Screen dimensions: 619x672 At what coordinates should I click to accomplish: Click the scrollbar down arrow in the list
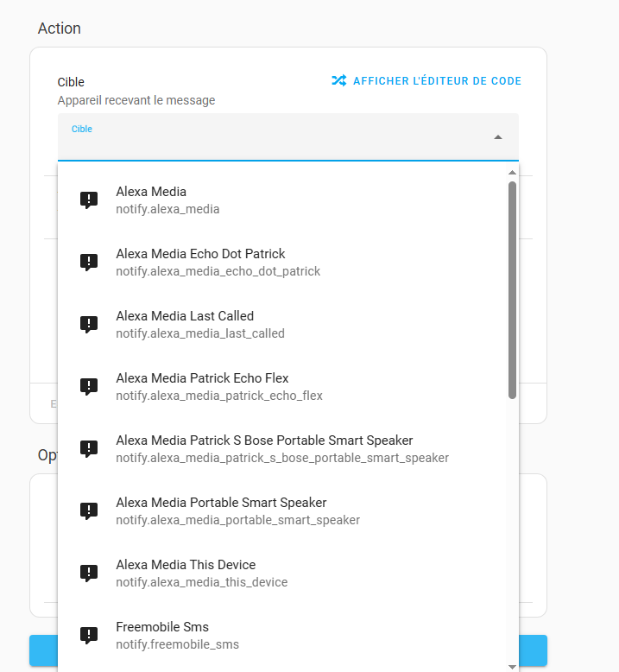click(512, 667)
